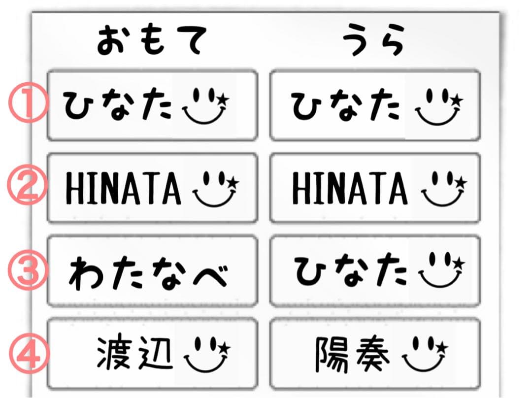Click the smiley face next to 渡辺
The image size is (532, 398).
click(207, 354)
